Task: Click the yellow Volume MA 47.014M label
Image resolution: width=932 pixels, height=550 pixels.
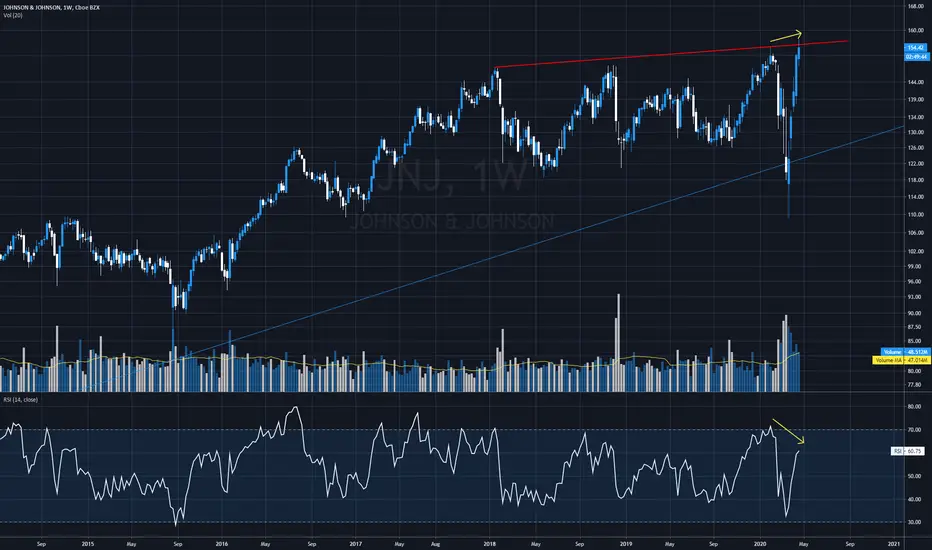Action: tap(900, 360)
